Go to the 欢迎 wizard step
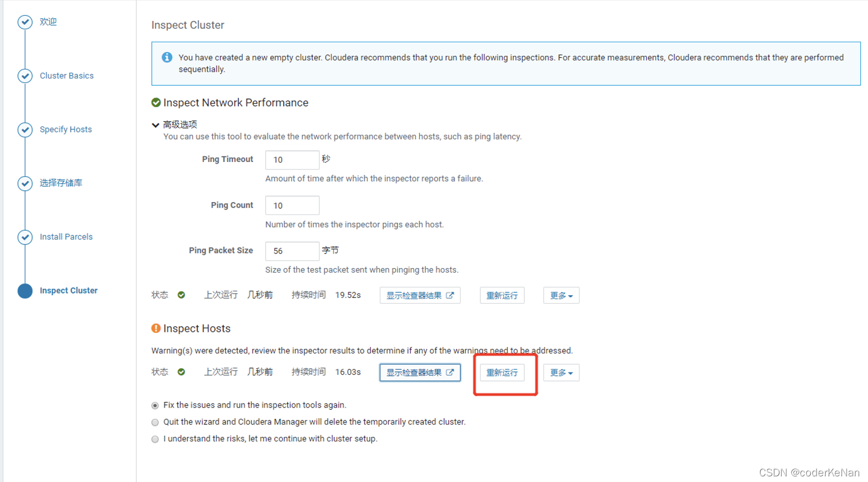The width and height of the screenshot is (868, 482). pyautogui.click(x=48, y=22)
